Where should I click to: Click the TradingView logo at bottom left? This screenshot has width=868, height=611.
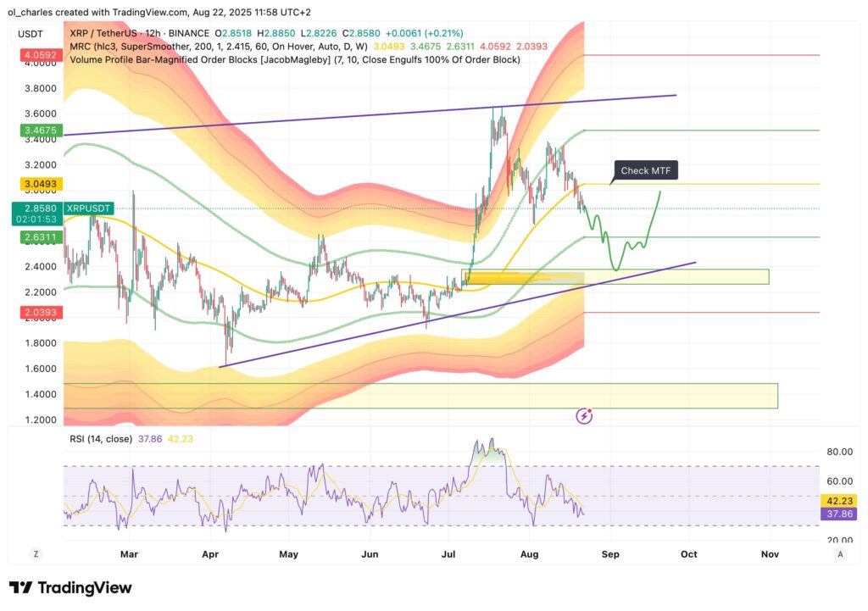point(68,587)
